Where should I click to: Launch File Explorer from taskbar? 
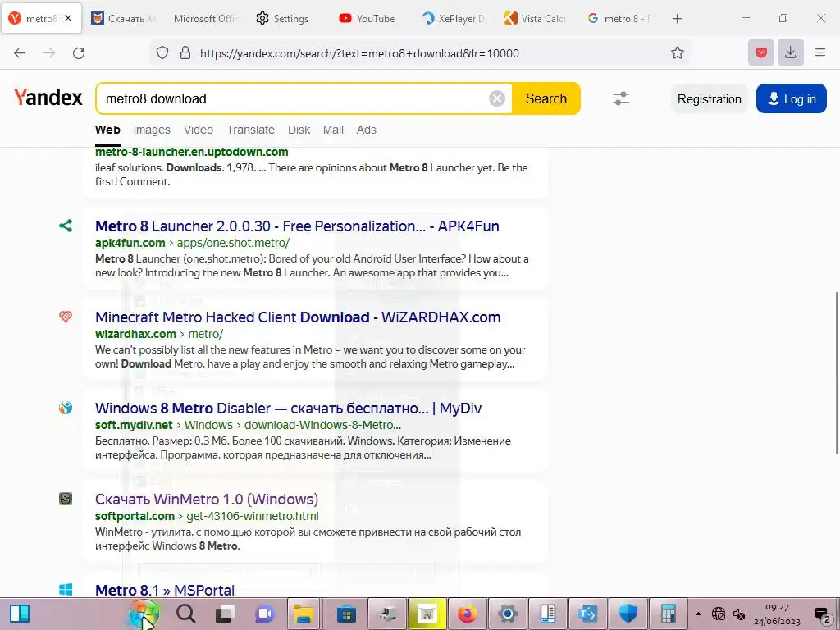tap(304, 614)
